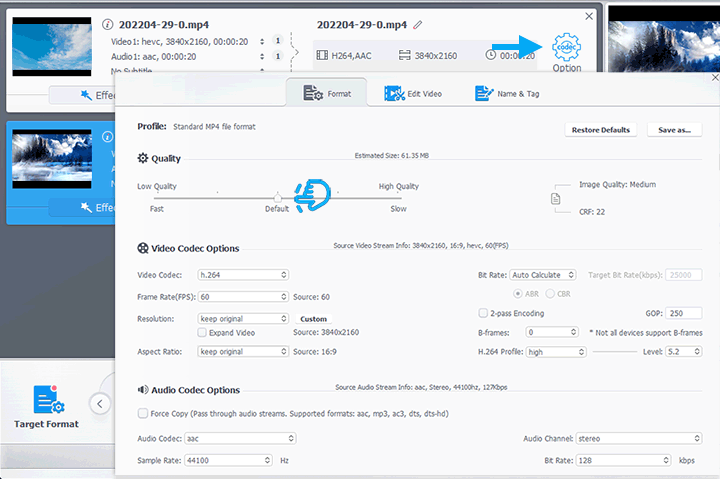The image size is (720, 479).
Task: Click the resolution icon beside 3840x2160 output
Action: (x=405, y=55)
